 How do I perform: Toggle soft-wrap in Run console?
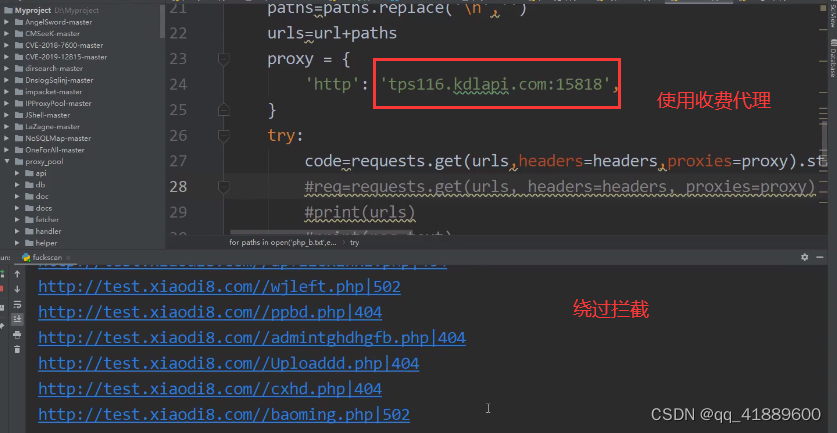(17, 304)
